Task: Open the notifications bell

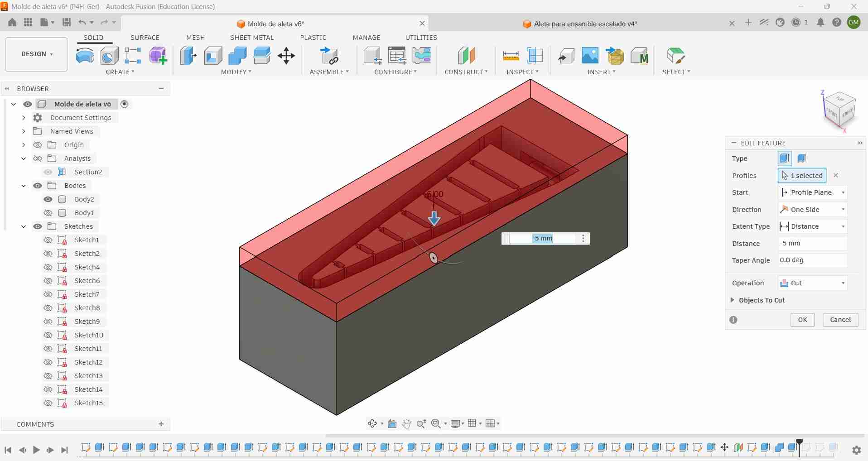Action: [x=820, y=22]
